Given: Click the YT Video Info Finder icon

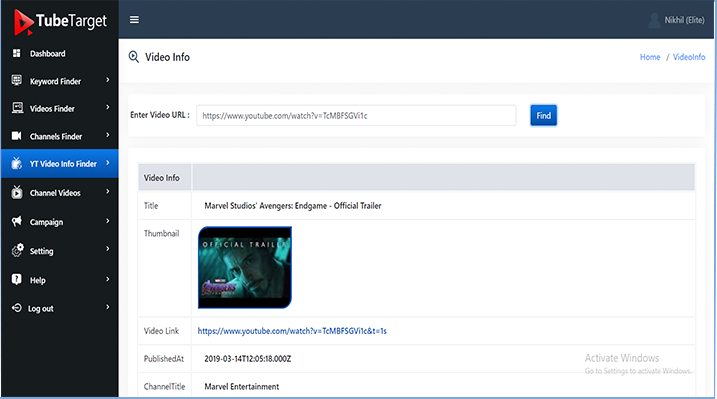Looking at the screenshot, I should coord(16,163).
